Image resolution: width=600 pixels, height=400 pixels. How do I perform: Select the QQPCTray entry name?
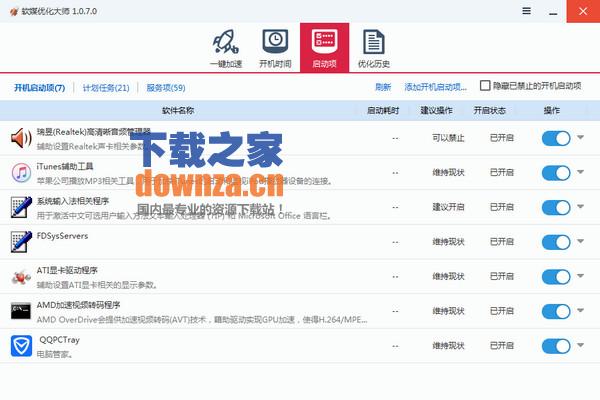[59, 340]
